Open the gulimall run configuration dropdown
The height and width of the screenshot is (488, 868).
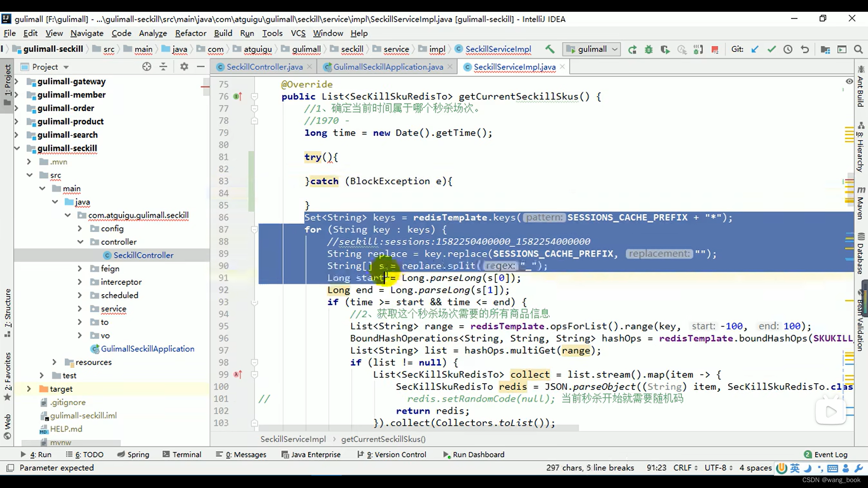592,49
